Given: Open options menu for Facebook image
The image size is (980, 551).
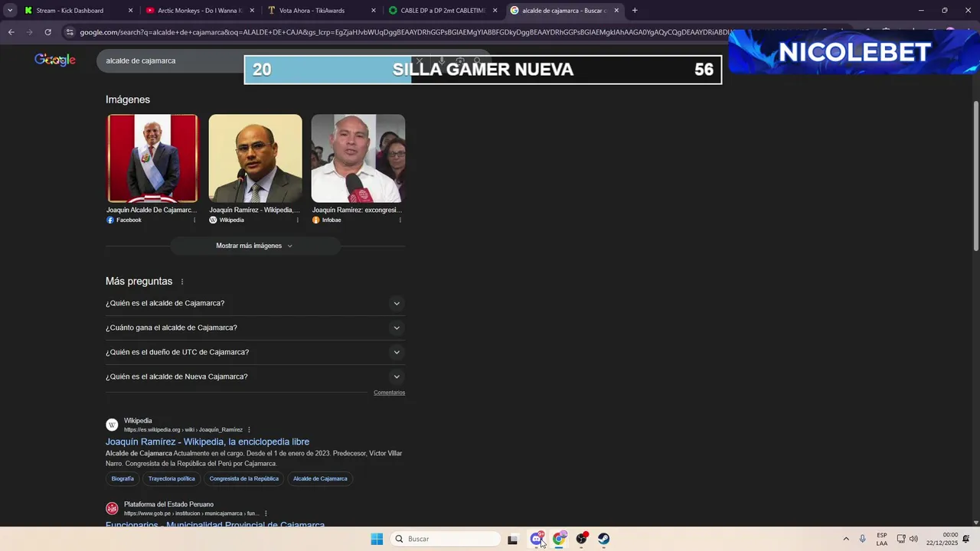Looking at the screenshot, I should click(194, 220).
